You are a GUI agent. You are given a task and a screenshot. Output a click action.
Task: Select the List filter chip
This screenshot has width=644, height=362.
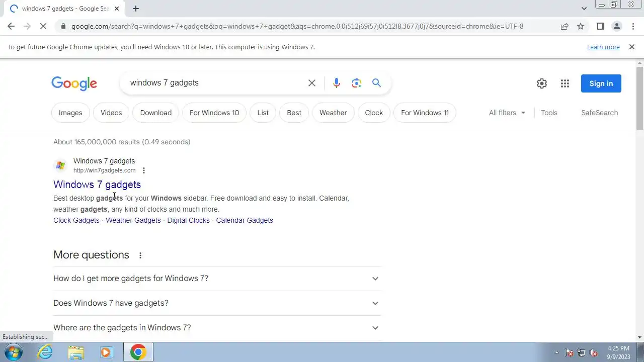(x=263, y=113)
